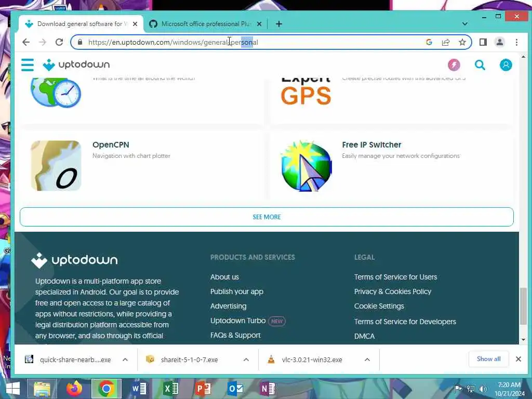Open the OpenCPN title link
This screenshot has height=399, width=532.
[x=111, y=145]
